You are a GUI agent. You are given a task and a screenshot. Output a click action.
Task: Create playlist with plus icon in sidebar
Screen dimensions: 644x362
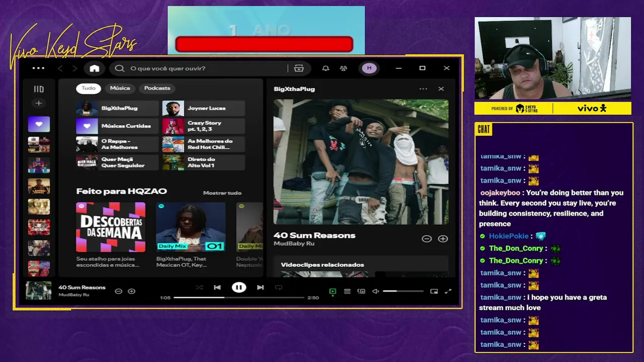[38, 103]
